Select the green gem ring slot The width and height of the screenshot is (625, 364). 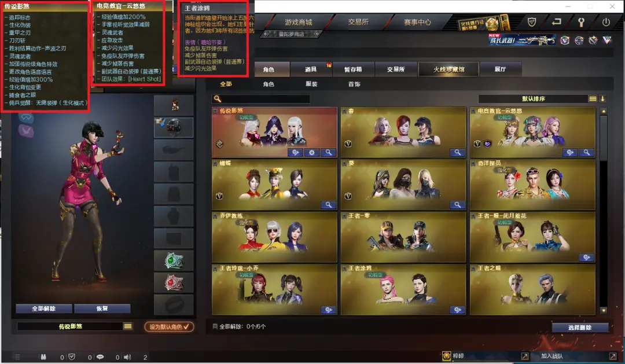[x=174, y=261]
